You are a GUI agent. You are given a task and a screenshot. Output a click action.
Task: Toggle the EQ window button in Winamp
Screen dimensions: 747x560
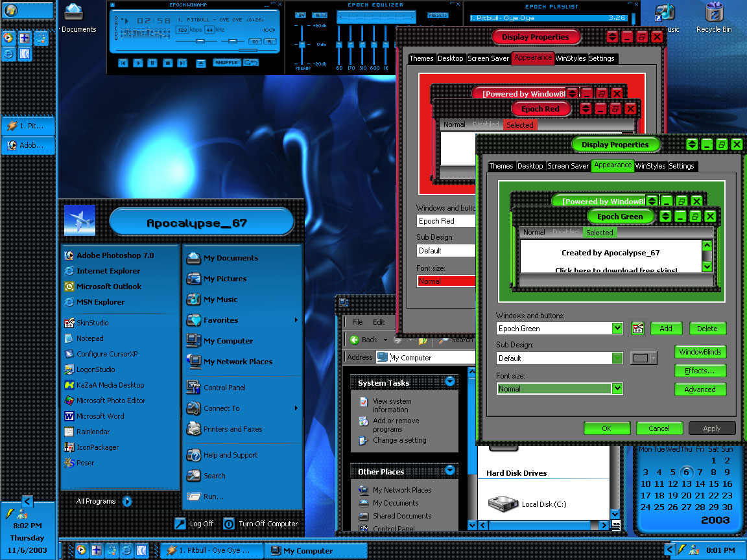click(x=255, y=42)
